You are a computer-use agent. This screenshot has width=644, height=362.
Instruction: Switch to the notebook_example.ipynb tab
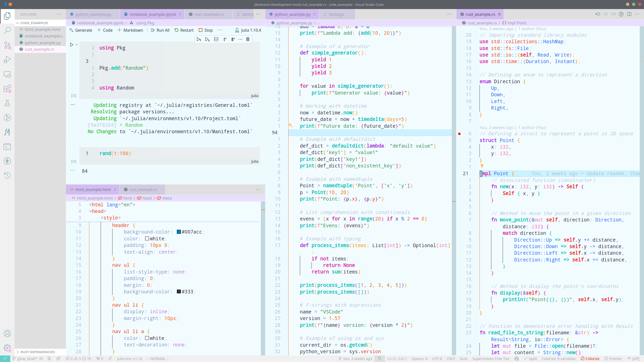coord(152,14)
